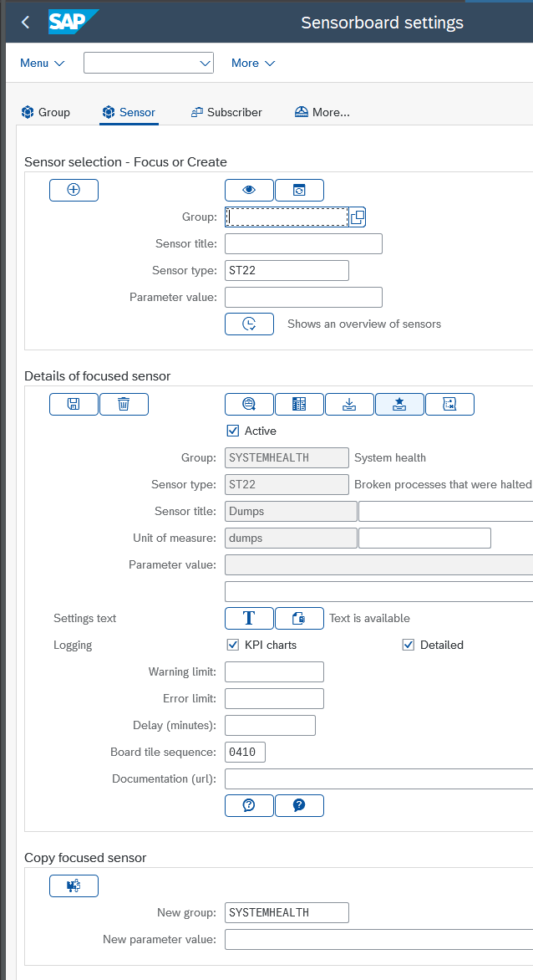Click the puzzle icon to copy sensor
Viewport: 533px width, 980px height.
(74, 886)
